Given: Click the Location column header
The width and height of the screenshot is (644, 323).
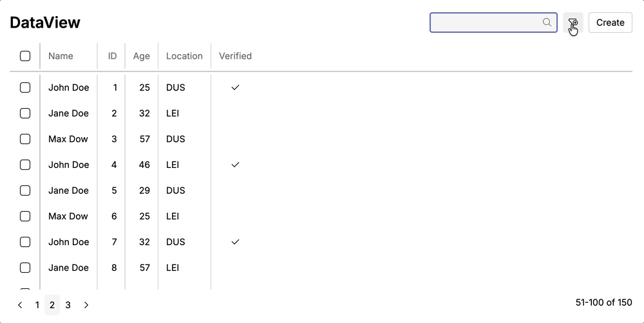Looking at the screenshot, I should pos(184,56).
